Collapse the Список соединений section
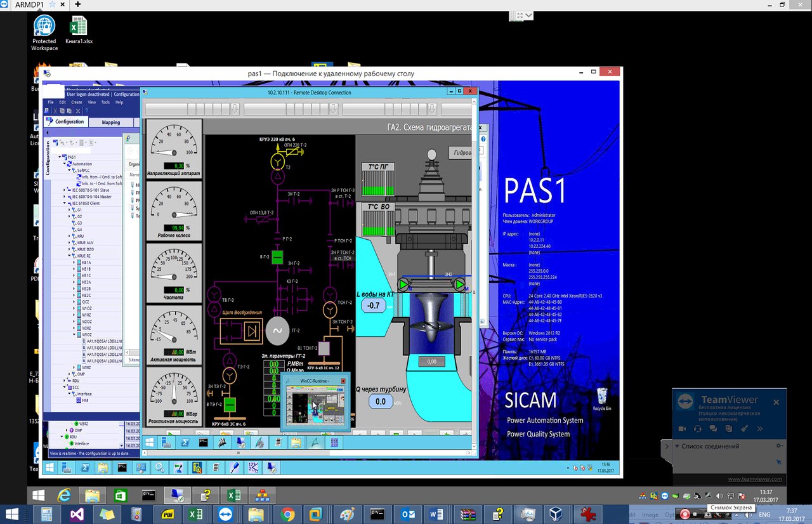This screenshot has width=812, height=524. [678, 446]
